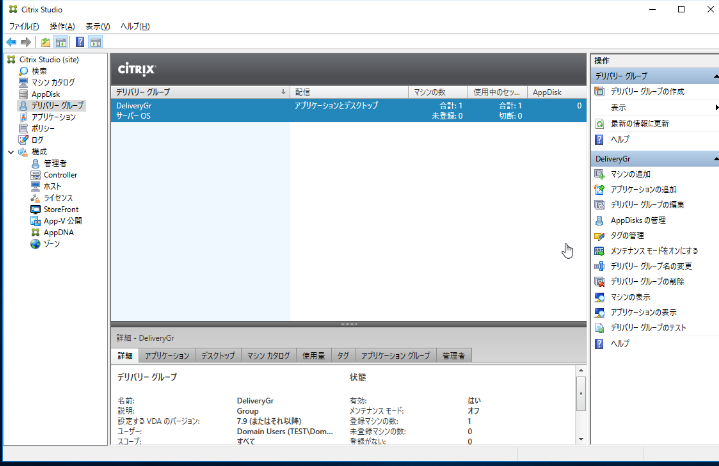
Task: Click the 配信 column header
Action: coord(349,92)
